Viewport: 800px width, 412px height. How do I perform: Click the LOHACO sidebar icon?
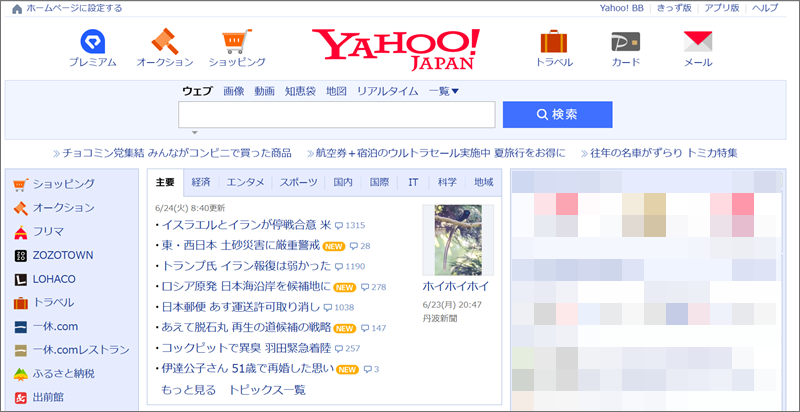tap(20, 279)
